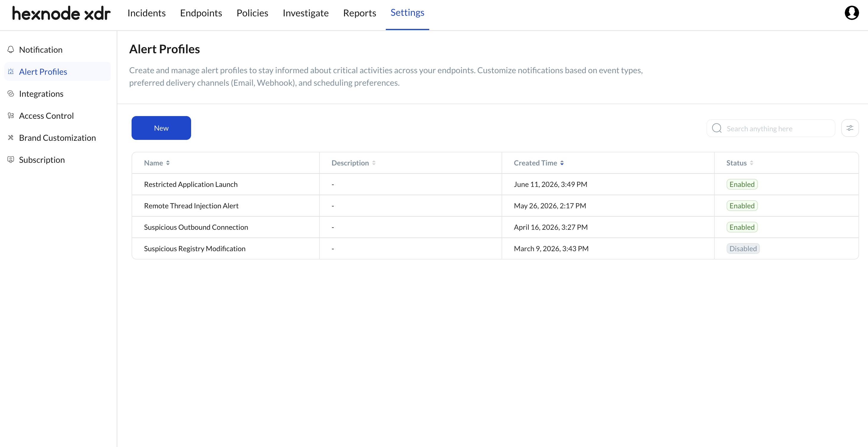Switch to the Investigate tab

coord(306,13)
